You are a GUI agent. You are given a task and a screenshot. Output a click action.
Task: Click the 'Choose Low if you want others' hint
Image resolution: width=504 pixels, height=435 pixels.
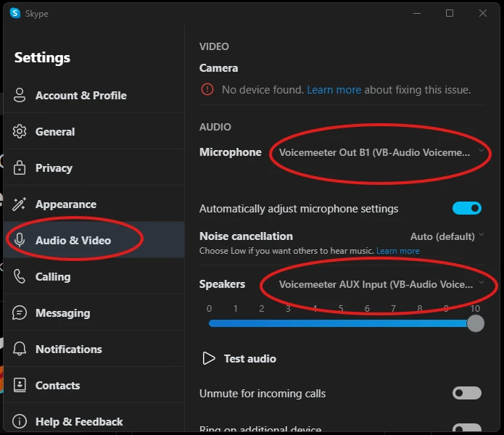[286, 251]
